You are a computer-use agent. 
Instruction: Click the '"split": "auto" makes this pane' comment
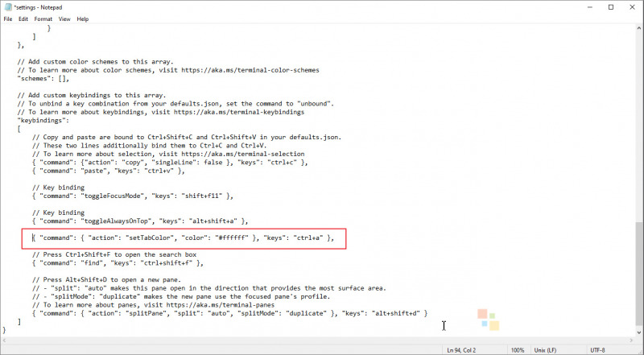(209, 288)
